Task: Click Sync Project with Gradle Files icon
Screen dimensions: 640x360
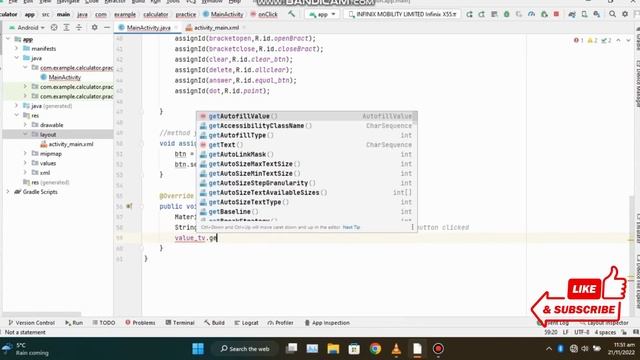Action: [572, 14]
